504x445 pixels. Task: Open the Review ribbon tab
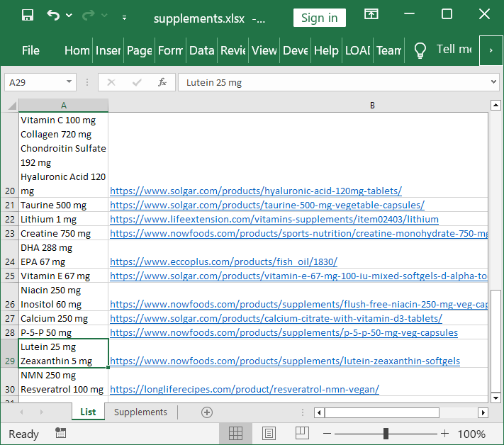233,50
